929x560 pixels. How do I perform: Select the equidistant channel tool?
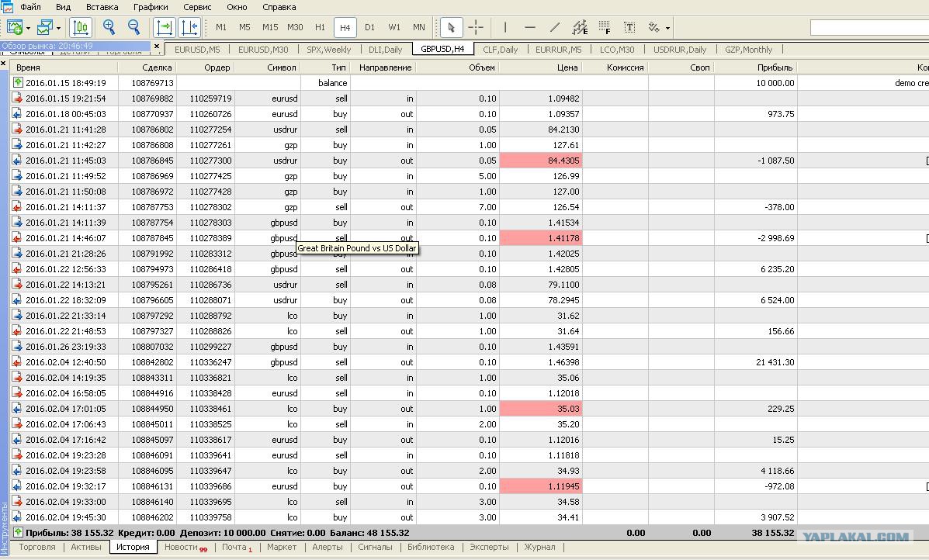pos(580,27)
